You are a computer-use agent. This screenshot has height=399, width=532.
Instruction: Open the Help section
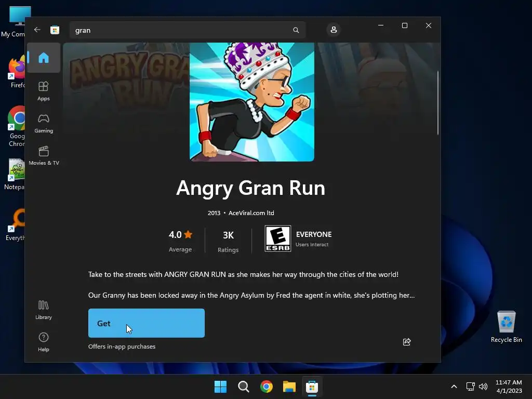coord(44,342)
